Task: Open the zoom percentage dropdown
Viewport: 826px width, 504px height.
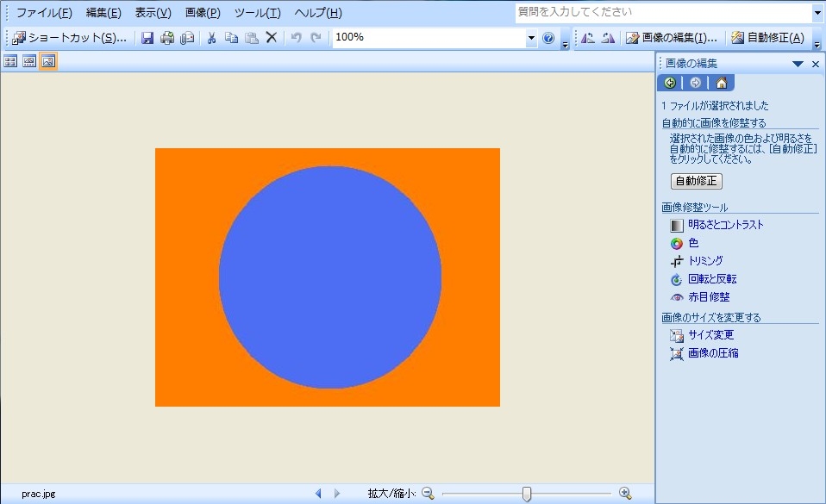Action: 531,38
